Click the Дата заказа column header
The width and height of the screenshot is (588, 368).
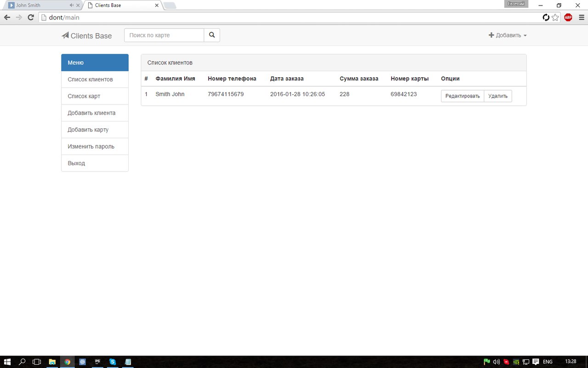287,79
